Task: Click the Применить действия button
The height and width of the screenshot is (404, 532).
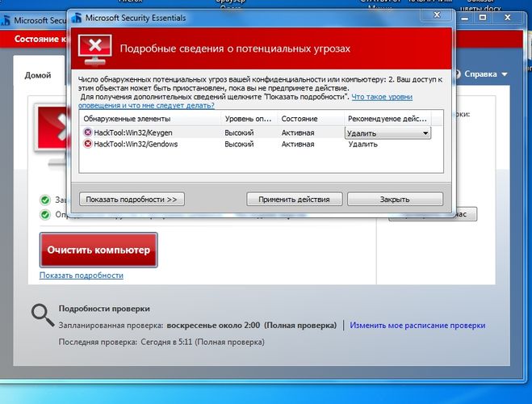Action: (x=294, y=200)
